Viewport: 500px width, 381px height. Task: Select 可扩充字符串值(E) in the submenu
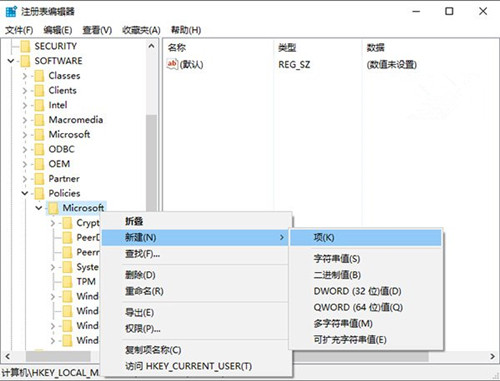(x=366, y=340)
